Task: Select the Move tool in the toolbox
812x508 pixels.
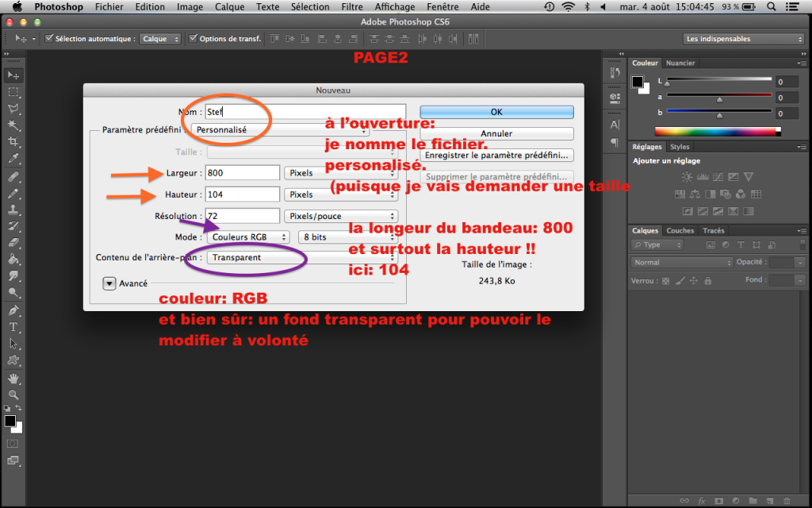Action: point(13,75)
